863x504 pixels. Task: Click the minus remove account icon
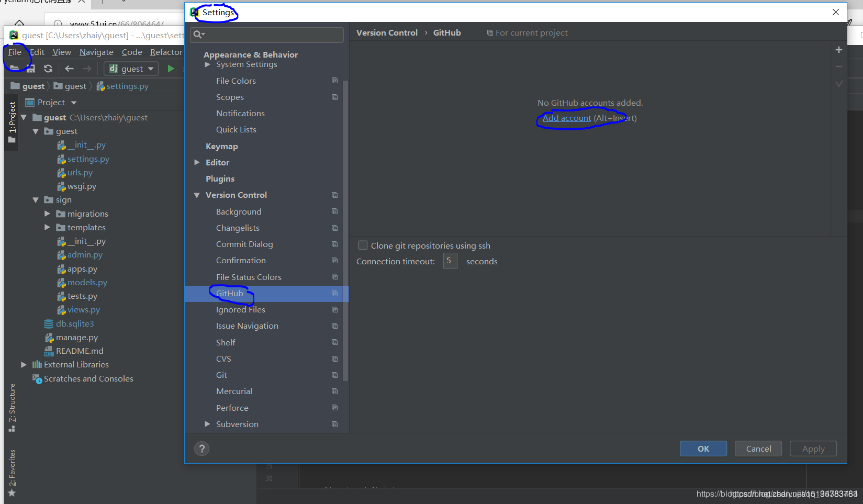point(839,66)
